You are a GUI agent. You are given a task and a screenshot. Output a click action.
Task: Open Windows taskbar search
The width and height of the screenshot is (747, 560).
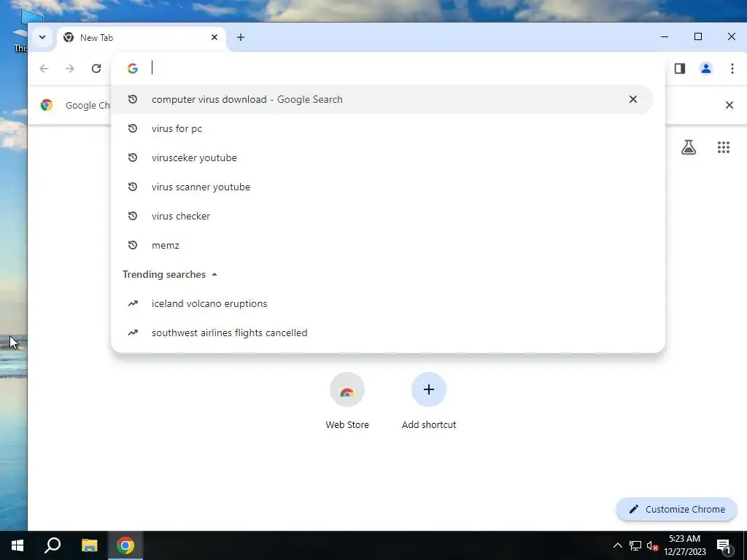coord(53,545)
